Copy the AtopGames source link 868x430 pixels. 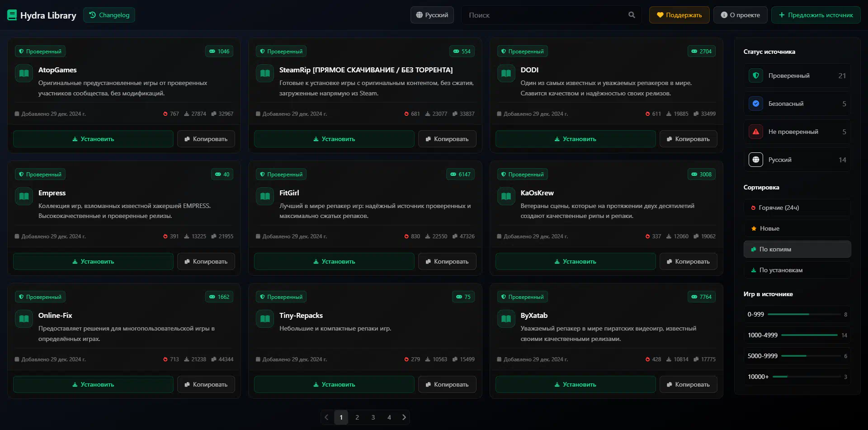(x=206, y=139)
